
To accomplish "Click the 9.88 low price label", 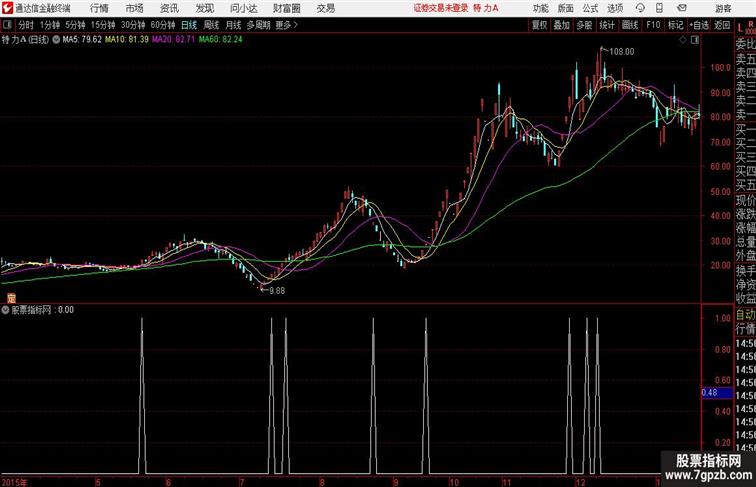I will coord(277,291).
